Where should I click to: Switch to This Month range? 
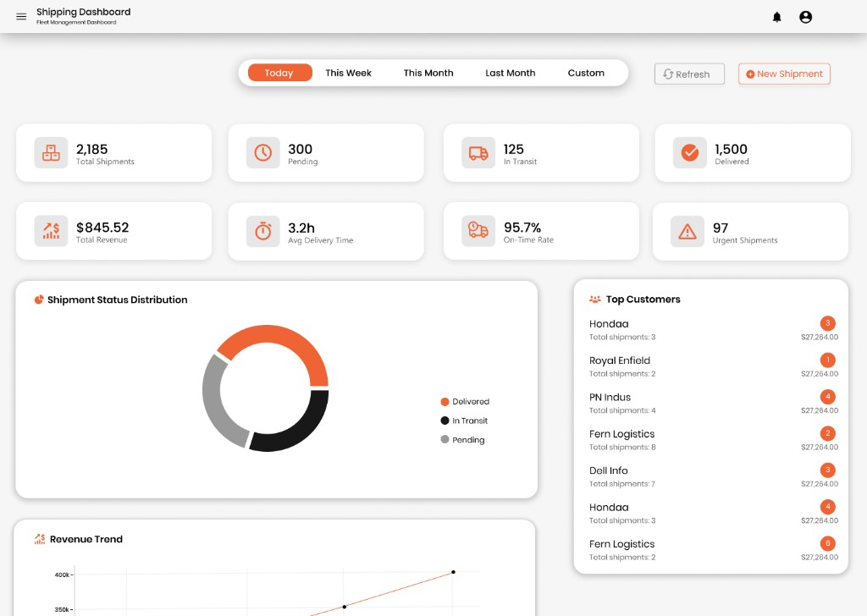tap(428, 73)
